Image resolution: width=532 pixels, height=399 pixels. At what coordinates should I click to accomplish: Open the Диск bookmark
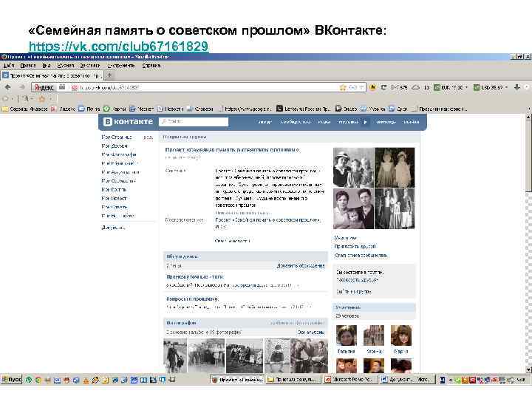[398, 109]
